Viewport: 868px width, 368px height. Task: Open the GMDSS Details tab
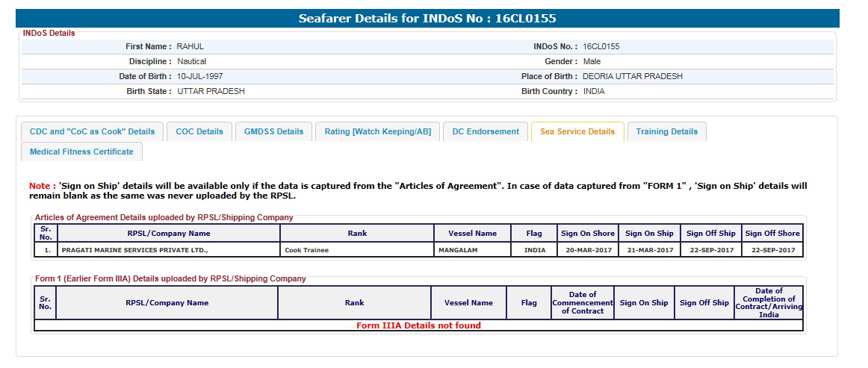click(273, 131)
